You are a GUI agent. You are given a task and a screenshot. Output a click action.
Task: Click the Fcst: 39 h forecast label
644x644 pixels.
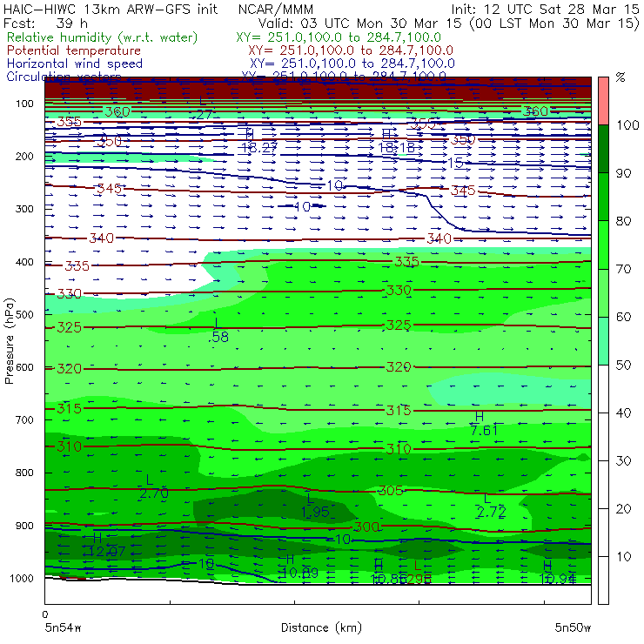[45, 23]
